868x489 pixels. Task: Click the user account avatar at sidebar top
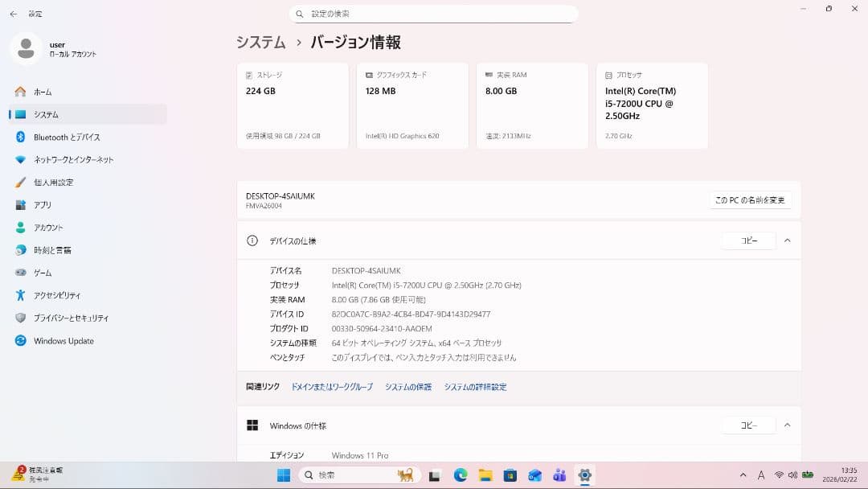coord(26,49)
